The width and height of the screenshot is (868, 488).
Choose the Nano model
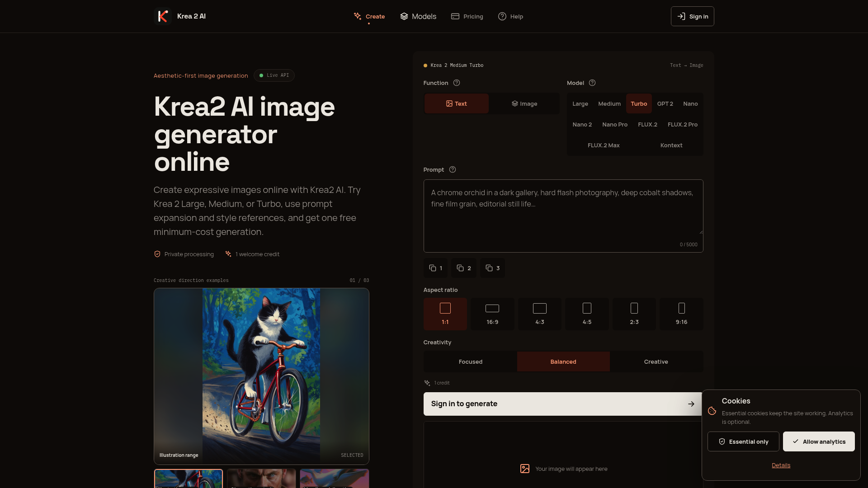pos(690,103)
